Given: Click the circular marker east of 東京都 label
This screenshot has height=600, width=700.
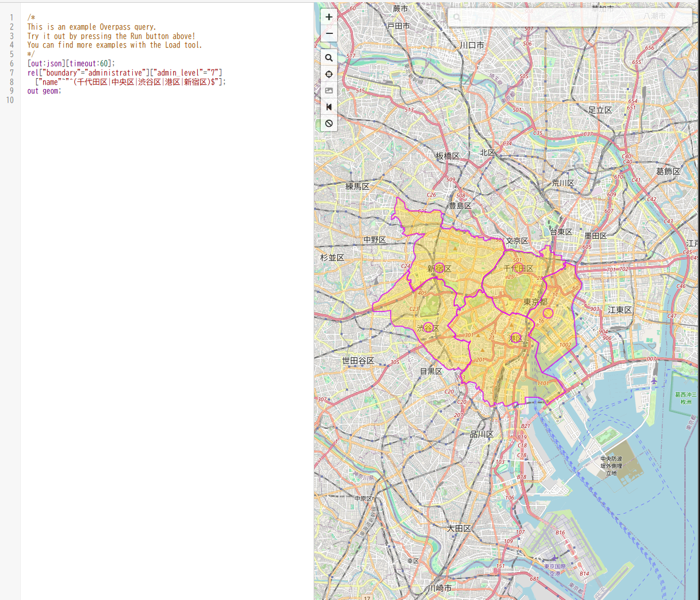Looking at the screenshot, I should (548, 313).
